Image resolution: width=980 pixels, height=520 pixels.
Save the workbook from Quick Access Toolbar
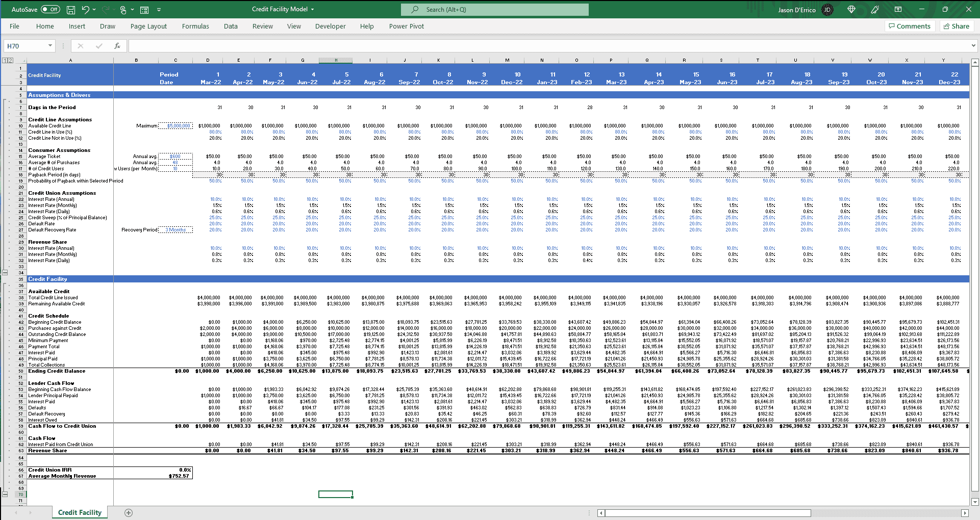[x=71, y=9]
